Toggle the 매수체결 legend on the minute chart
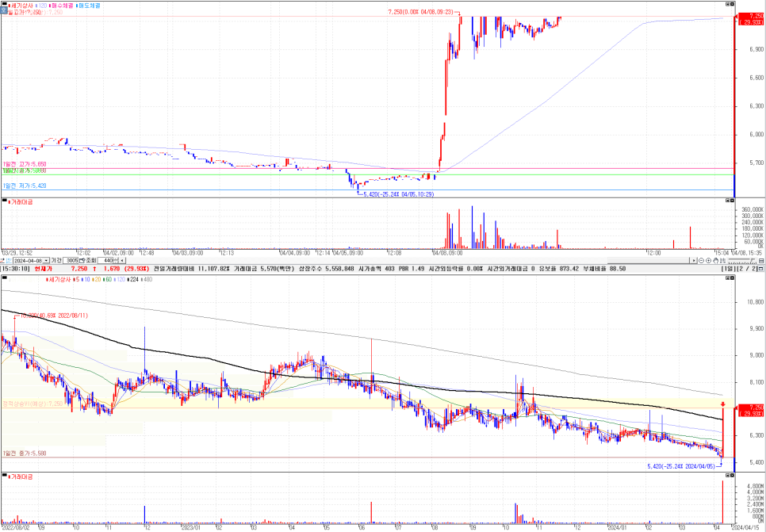The height and width of the screenshot is (532, 766). pos(61,6)
